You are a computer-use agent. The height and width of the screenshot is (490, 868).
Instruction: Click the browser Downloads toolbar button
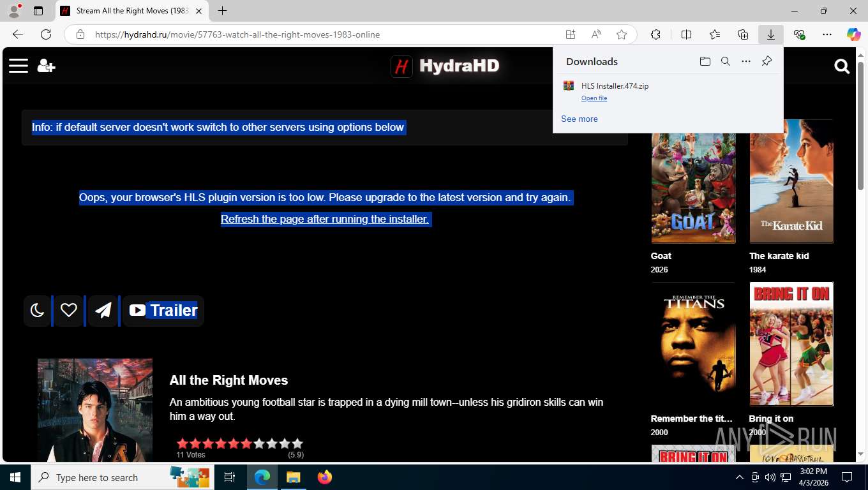tap(770, 34)
